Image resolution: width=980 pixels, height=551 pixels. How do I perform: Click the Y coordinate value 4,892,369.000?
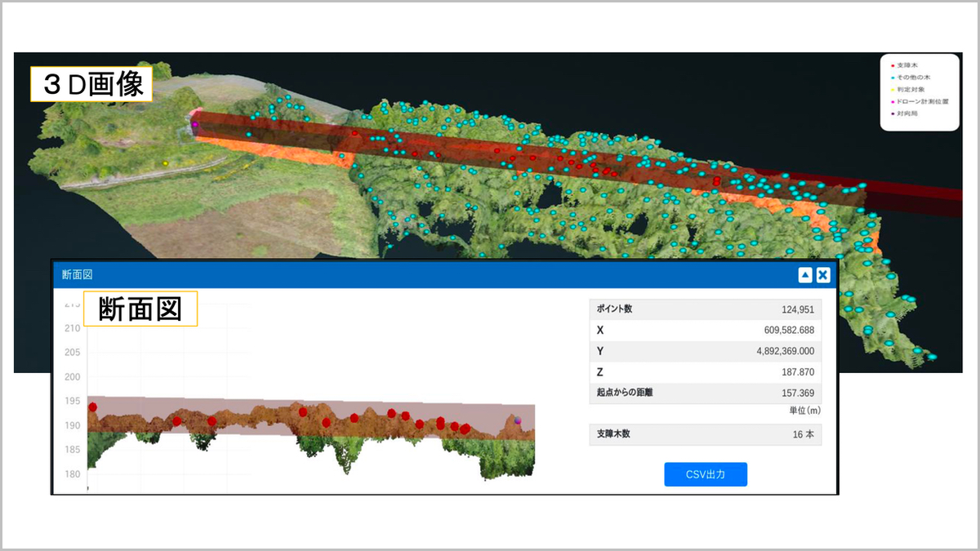coord(785,351)
